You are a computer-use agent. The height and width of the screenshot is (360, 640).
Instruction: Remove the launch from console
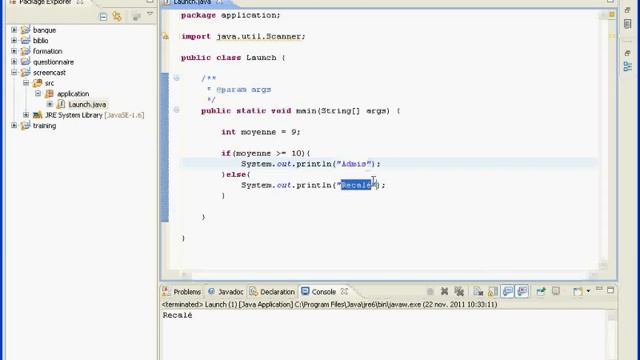coord(444,291)
